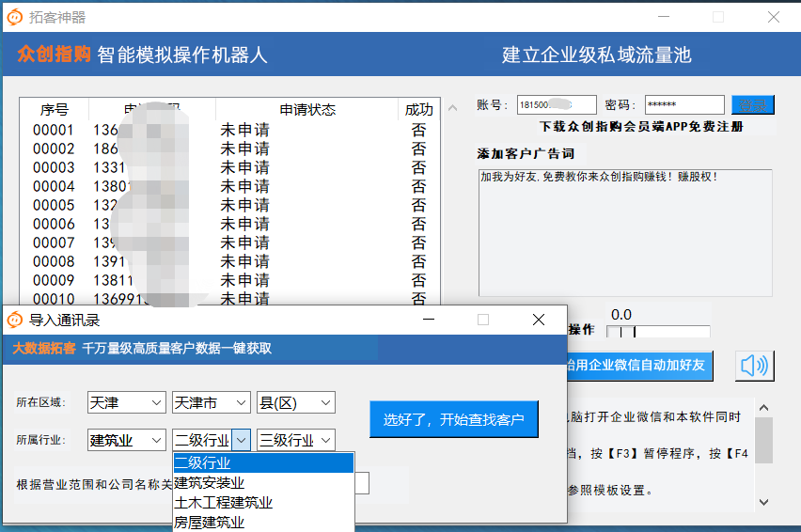
Task: Click the 序号 column header
Action: [x=55, y=109]
